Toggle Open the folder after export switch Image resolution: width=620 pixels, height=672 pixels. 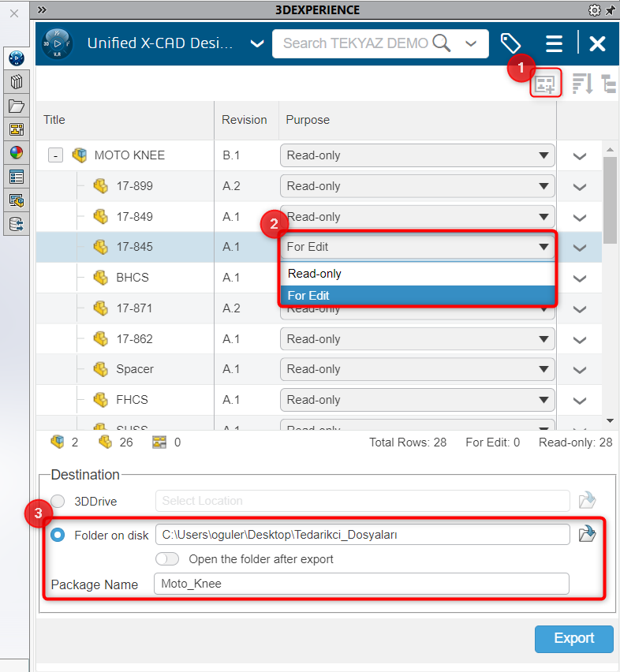(167, 559)
